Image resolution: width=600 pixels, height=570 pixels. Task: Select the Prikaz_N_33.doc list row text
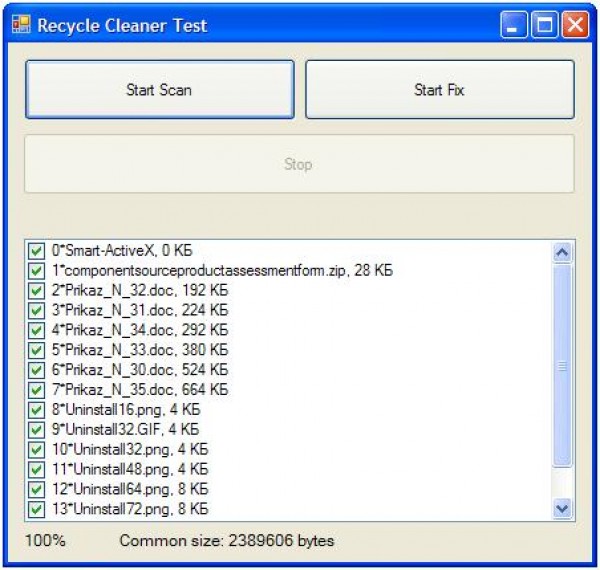[x=140, y=350]
